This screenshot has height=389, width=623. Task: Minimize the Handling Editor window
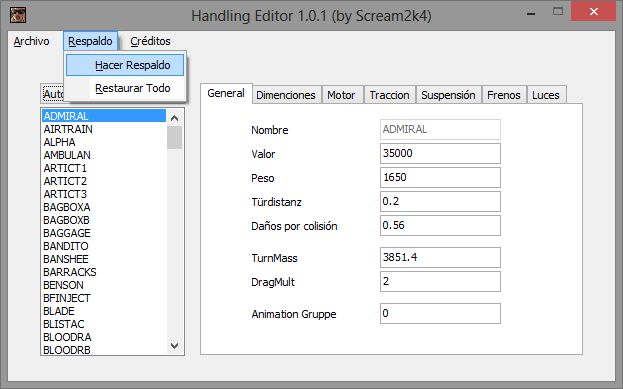tap(531, 12)
